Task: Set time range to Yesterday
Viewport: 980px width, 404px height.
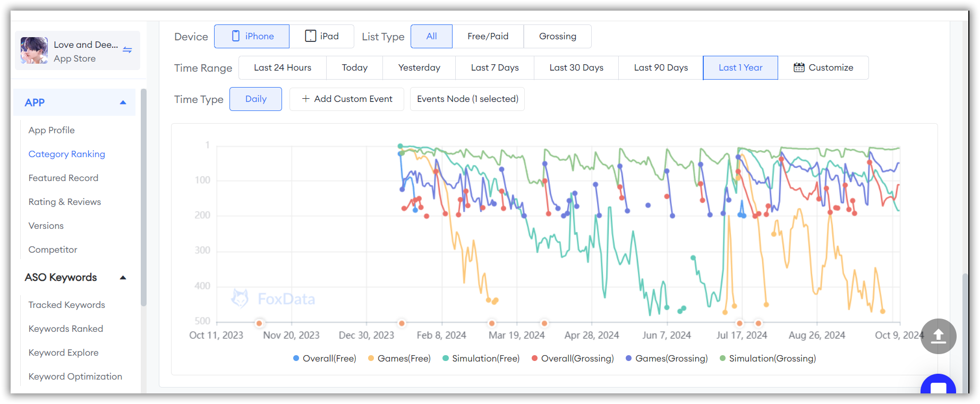Action: (419, 67)
